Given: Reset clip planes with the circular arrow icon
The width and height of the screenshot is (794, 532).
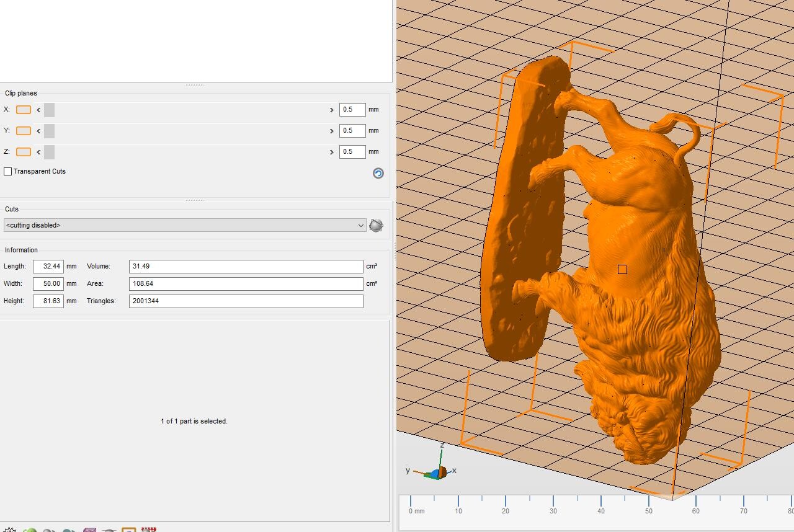Looking at the screenshot, I should coord(378,173).
